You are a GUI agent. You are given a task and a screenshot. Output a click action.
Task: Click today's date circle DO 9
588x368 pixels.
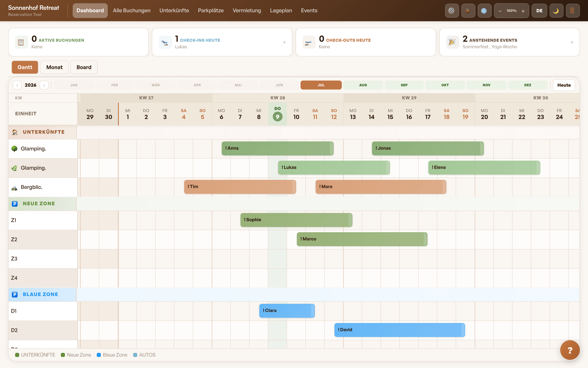coord(277,117)
